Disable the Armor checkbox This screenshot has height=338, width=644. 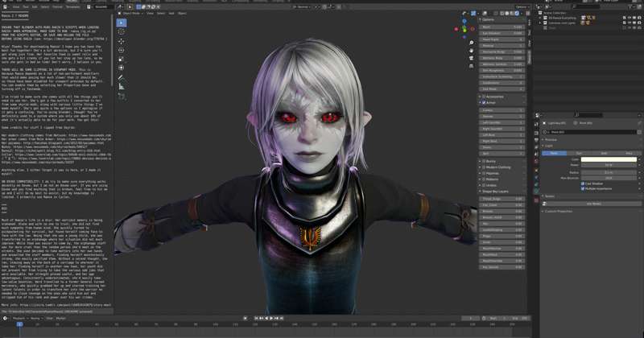tap(484, 103)
